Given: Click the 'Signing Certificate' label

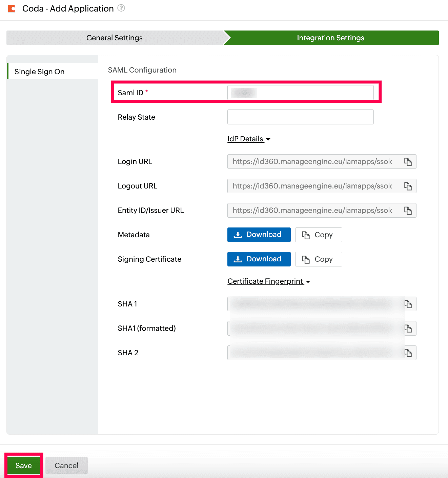Looking at the screenshot, I should coord(149,259).
